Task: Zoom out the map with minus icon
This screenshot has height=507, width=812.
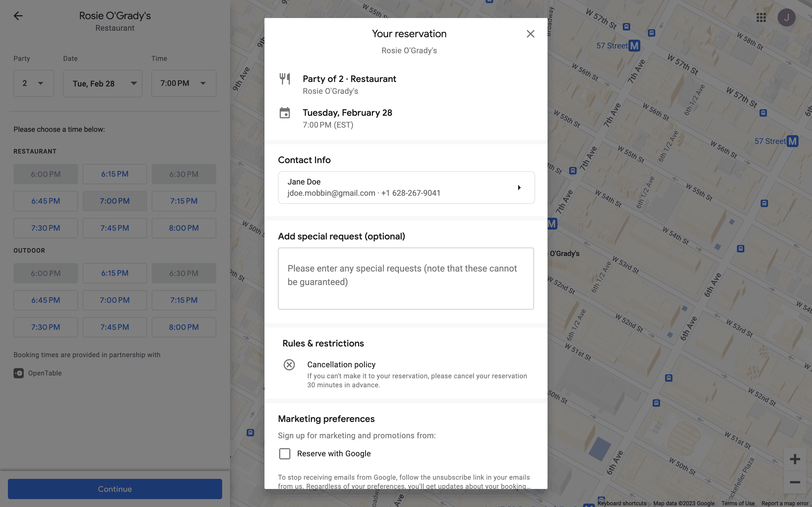Action: [x=795, y=482]
